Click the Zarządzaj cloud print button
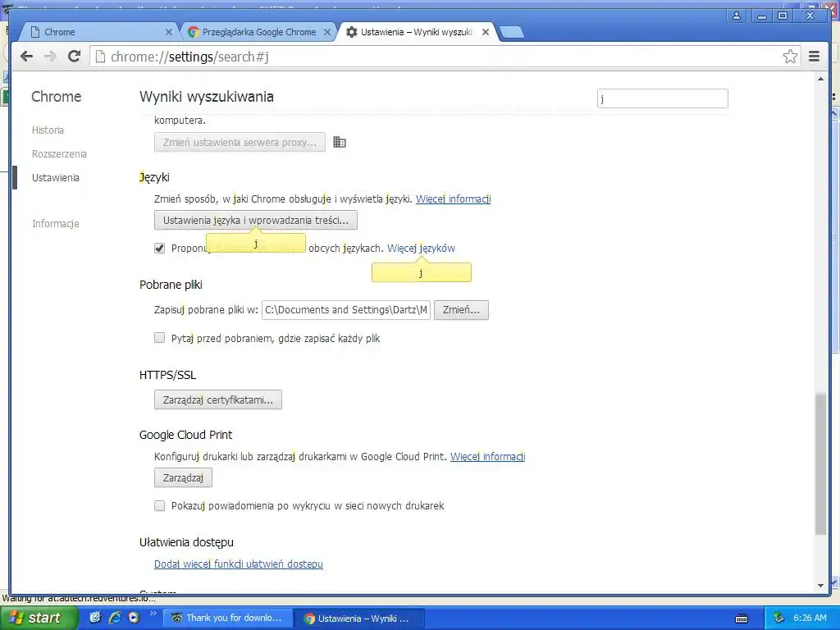The width and height of the screenshot is (840, 630). point(183,478)
